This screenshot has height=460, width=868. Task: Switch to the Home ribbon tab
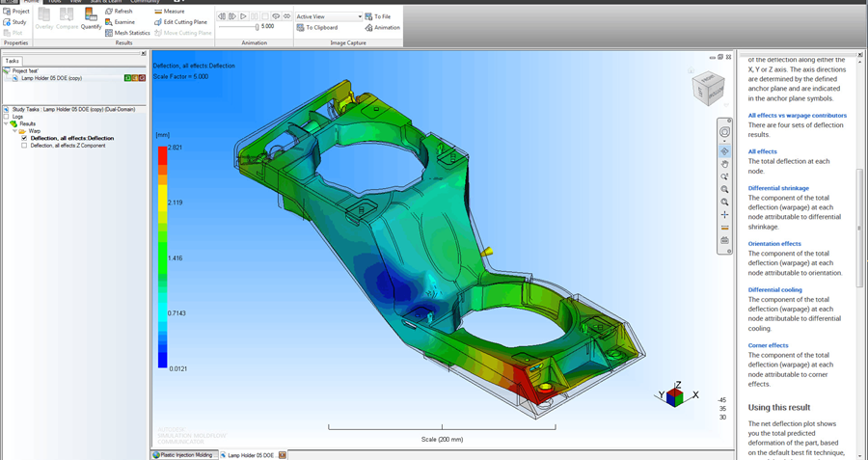(32, 2)
